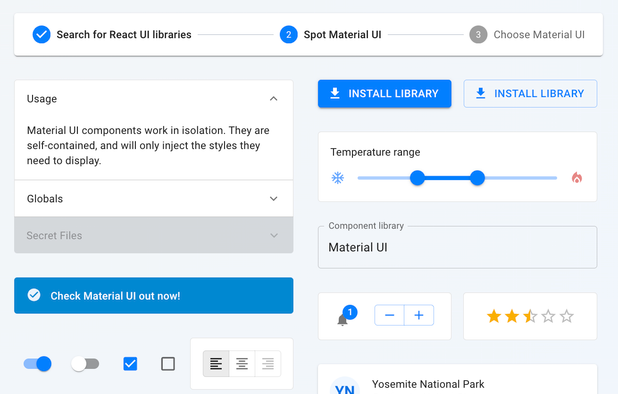Align text center
Screen dimensions: 618x394
coord(242,364)
